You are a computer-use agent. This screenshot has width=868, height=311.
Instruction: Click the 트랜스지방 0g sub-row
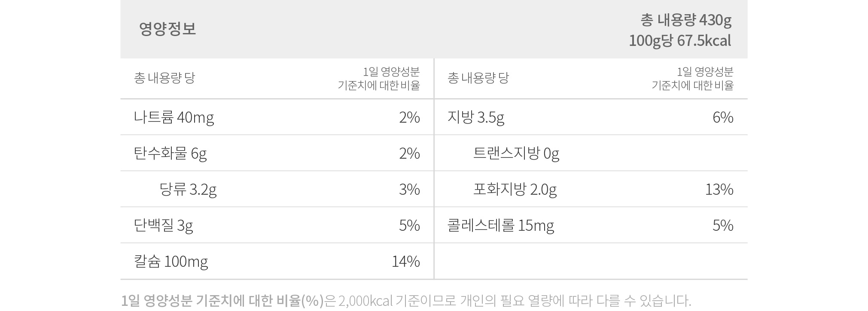tap(591, 153)
